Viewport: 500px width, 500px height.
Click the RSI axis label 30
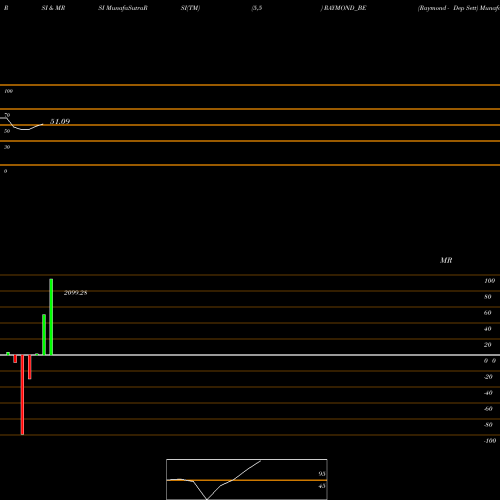point(7,147)
